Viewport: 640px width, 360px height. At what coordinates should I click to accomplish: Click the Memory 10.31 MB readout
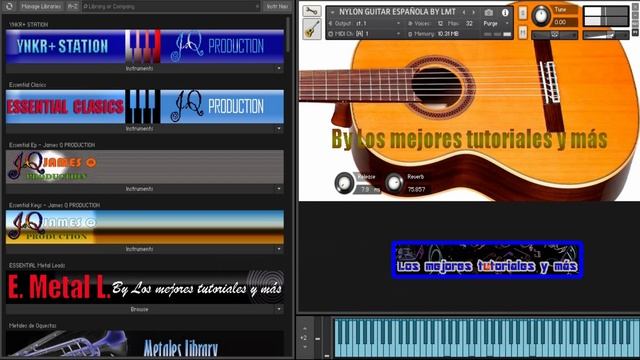[448, 34]
